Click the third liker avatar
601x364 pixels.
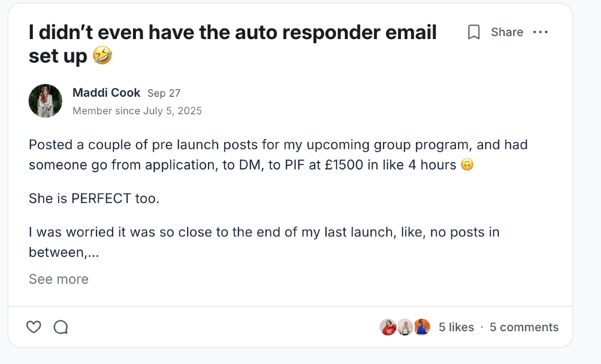[x=421, y=327]
